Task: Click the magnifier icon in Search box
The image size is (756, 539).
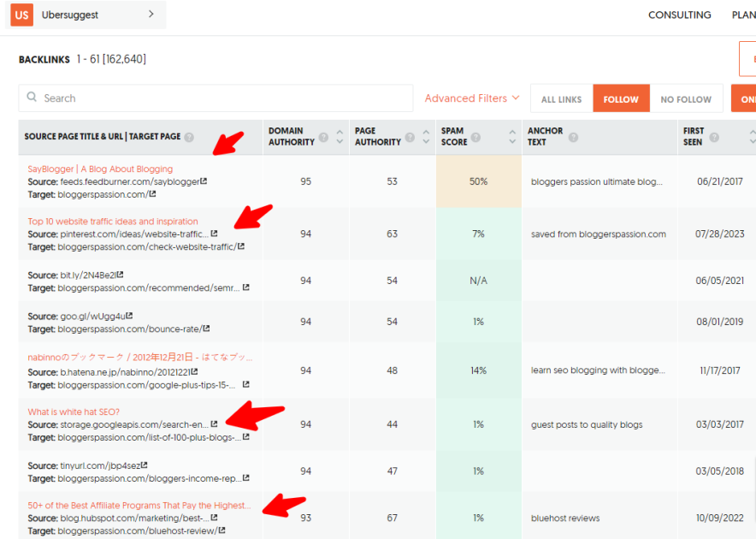Action: (x=32, y=97)
